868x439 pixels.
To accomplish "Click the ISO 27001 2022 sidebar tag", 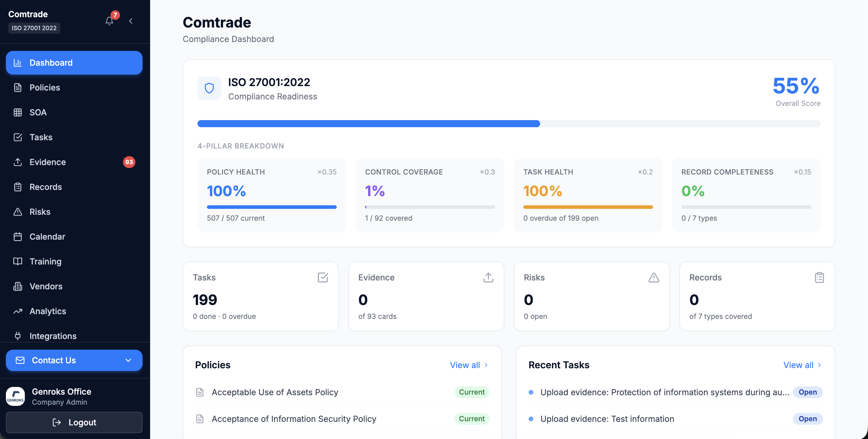I will pyautogui.click(x=34, y=28).
